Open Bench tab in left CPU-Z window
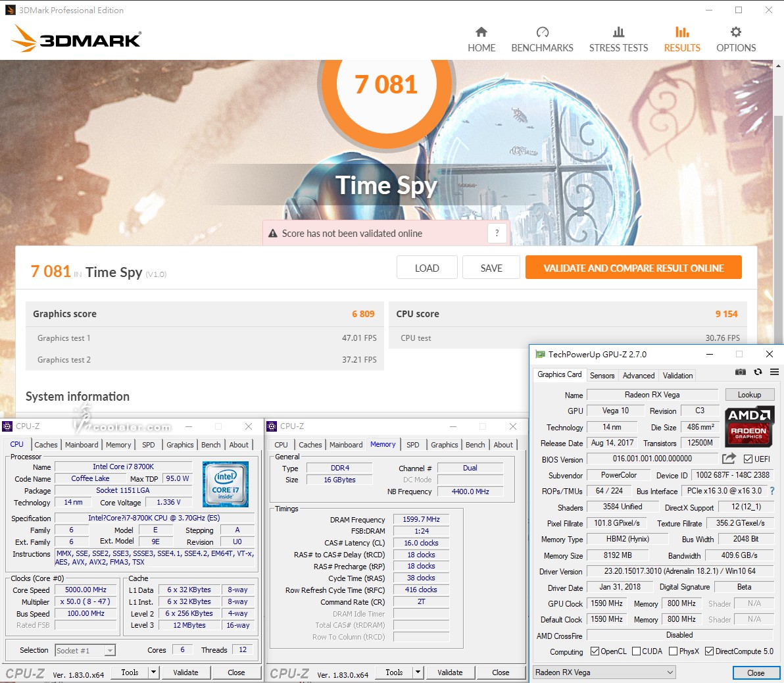Screen dimensions: 784x683 pos(211,445)
